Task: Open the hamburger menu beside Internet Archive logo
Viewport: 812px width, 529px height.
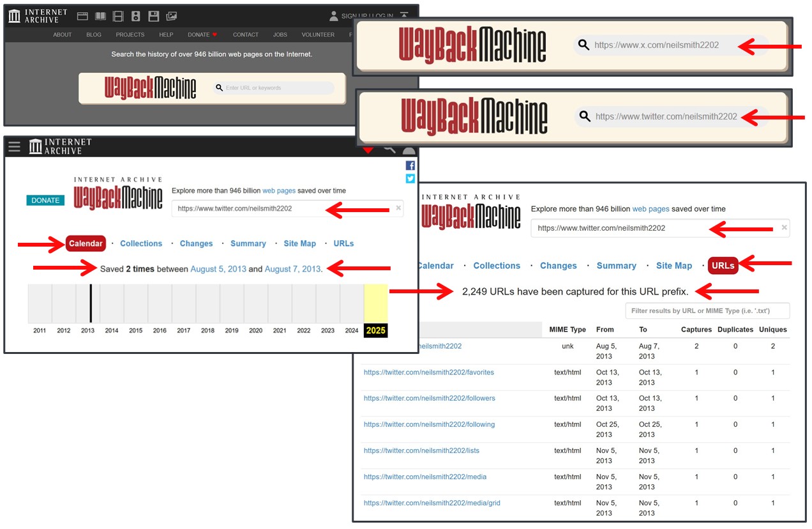Action: click(14, 147)
